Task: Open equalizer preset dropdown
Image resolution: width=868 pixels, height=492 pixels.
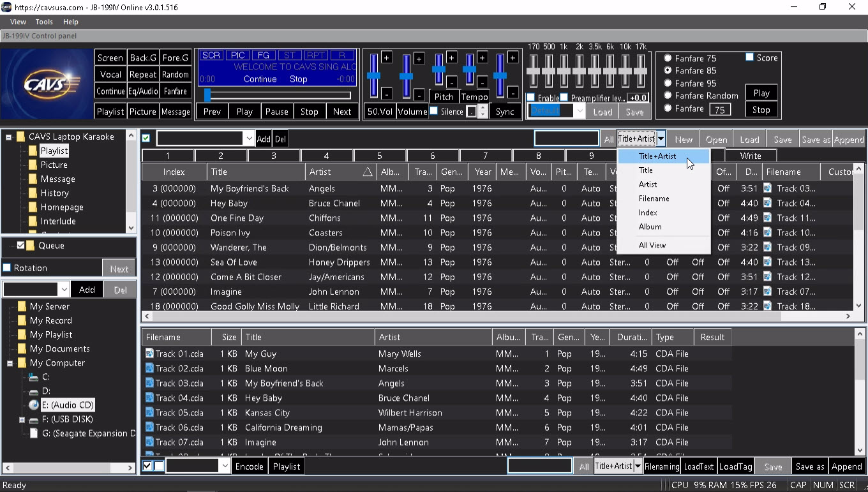Action: pyautogui.click(x=580, y=111)
